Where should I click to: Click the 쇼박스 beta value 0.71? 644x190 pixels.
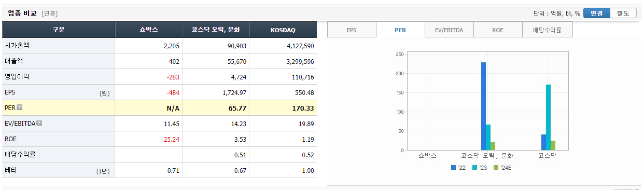pos(173,171)
